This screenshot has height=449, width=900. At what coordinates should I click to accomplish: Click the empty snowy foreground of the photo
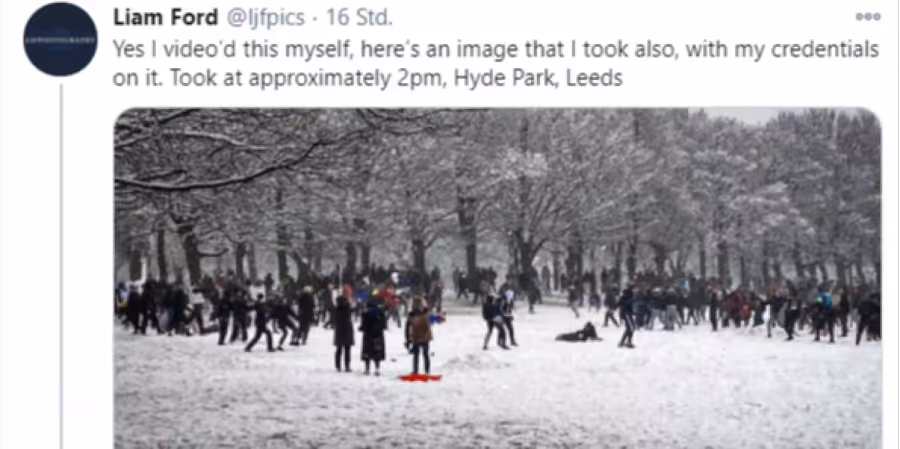631,402
